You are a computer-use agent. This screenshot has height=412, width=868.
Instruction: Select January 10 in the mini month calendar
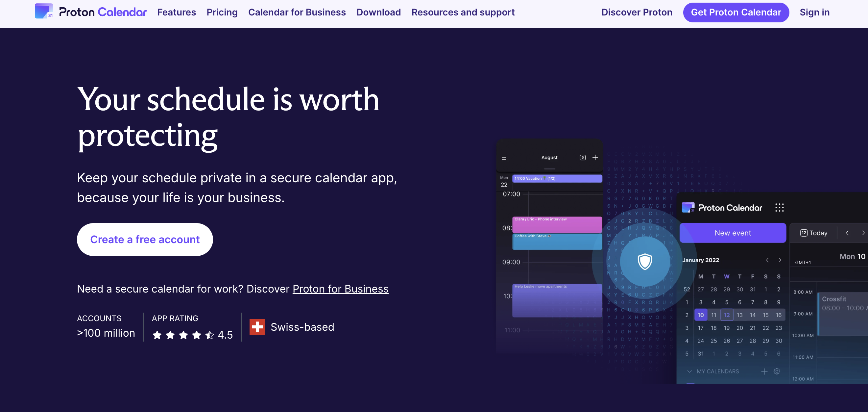[701, 315]
